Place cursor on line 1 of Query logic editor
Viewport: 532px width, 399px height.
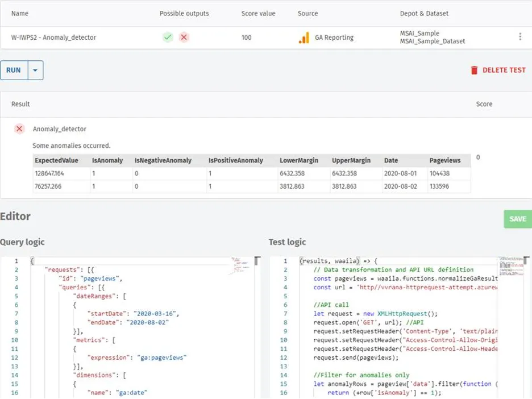[131, 261]
